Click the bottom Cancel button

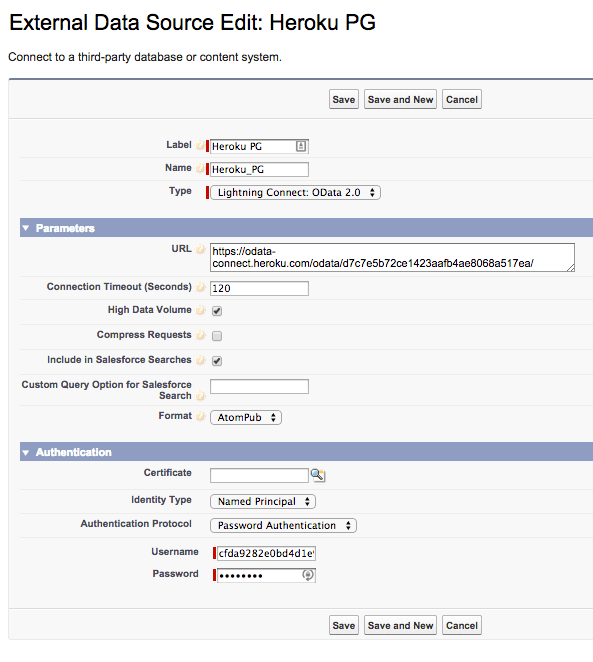coord(462,625)
